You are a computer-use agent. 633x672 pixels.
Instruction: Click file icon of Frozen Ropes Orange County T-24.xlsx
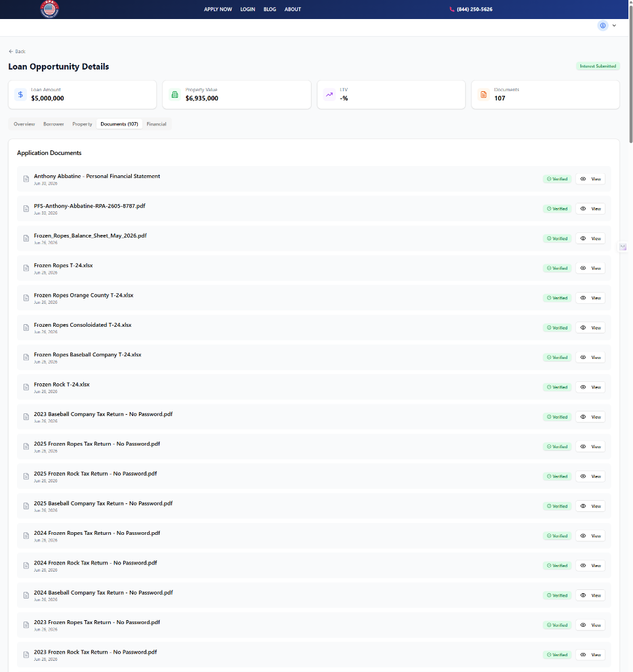26,298
